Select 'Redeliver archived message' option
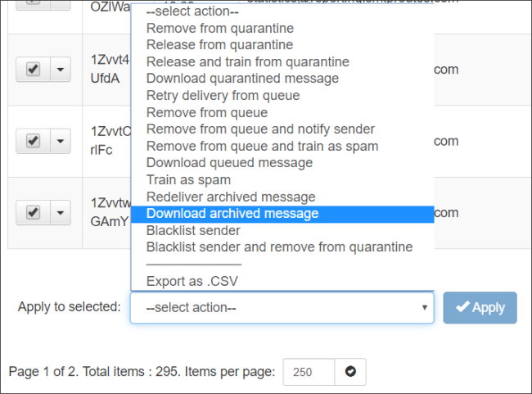 (x=231, y=197)
